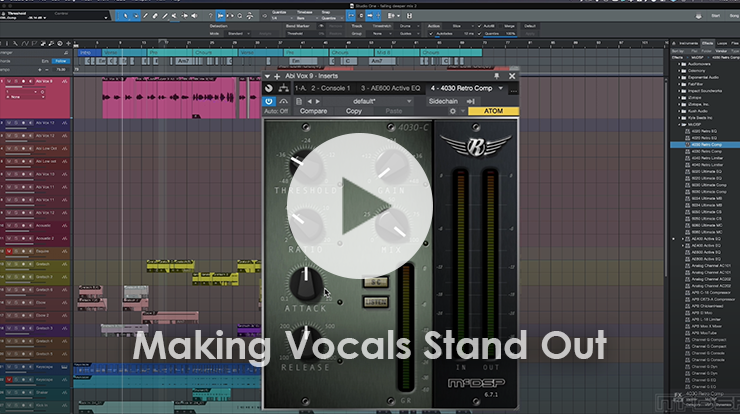Adjust the RELEASE knob

point(306,342)
